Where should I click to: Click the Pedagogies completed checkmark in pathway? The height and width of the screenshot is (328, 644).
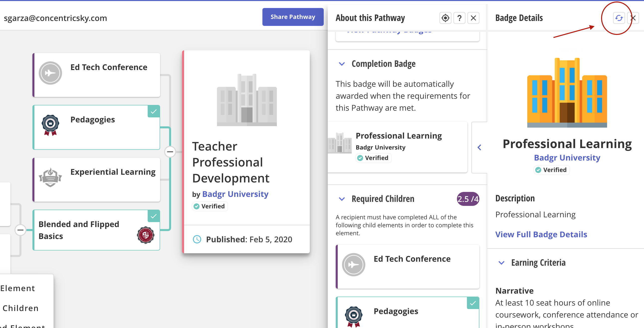pos(154,111)
